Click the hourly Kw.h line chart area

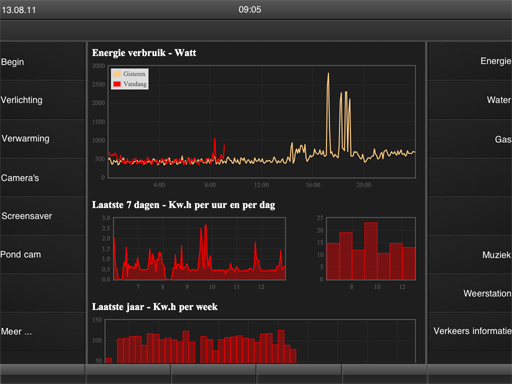[x=199, y=249]
